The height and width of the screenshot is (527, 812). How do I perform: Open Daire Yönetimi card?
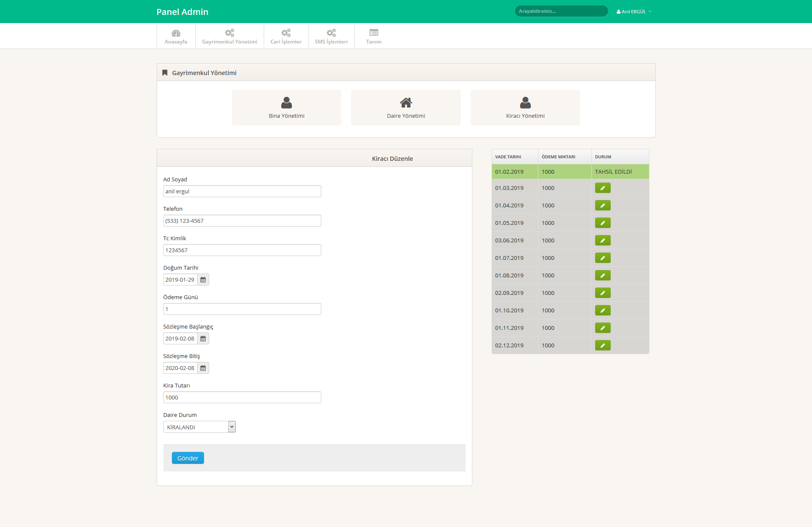tap(406, 108)
